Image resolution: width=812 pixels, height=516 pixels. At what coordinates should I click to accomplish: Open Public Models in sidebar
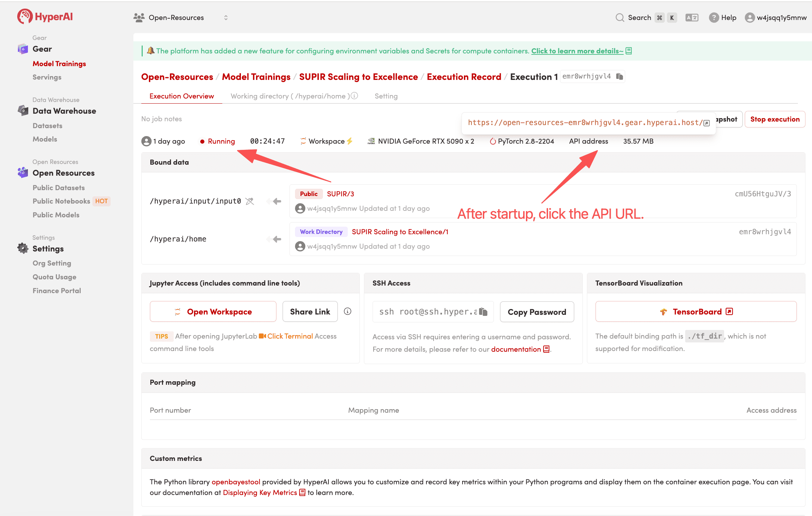56,215
